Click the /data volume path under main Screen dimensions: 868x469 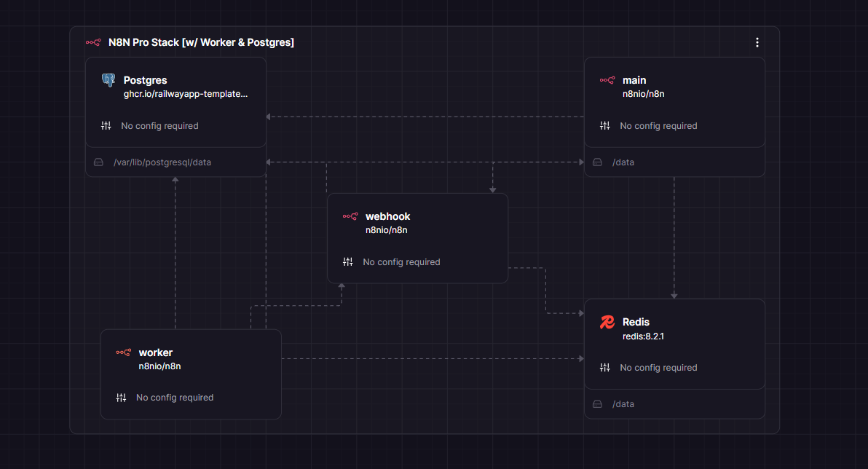pos(623,162)
